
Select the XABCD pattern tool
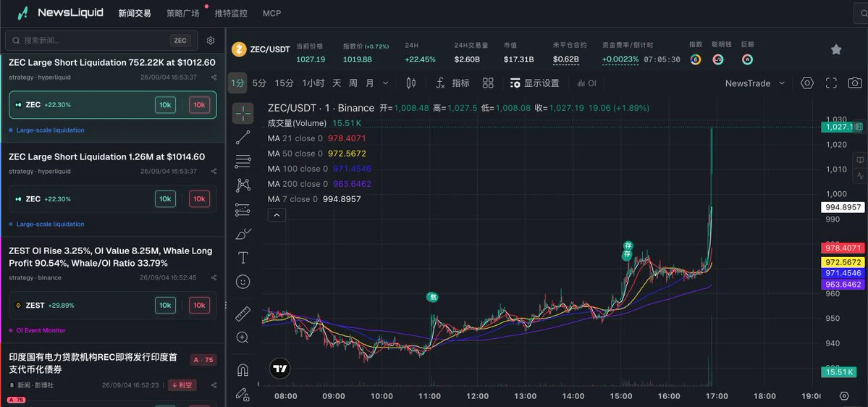tap(243, 185)
